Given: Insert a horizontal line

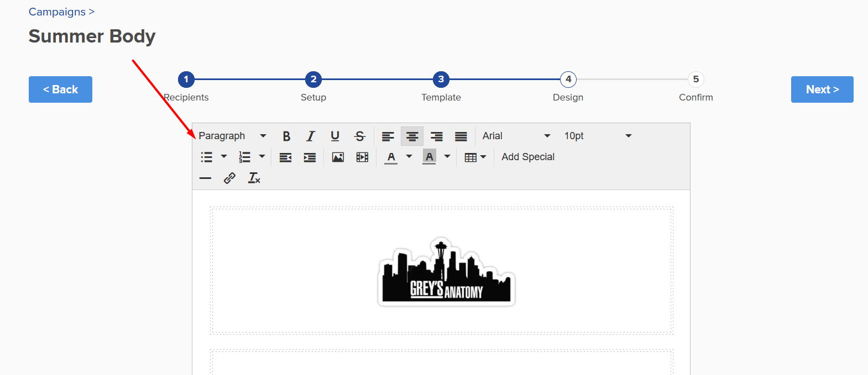Looking at the screenshot, I should 206,178.
